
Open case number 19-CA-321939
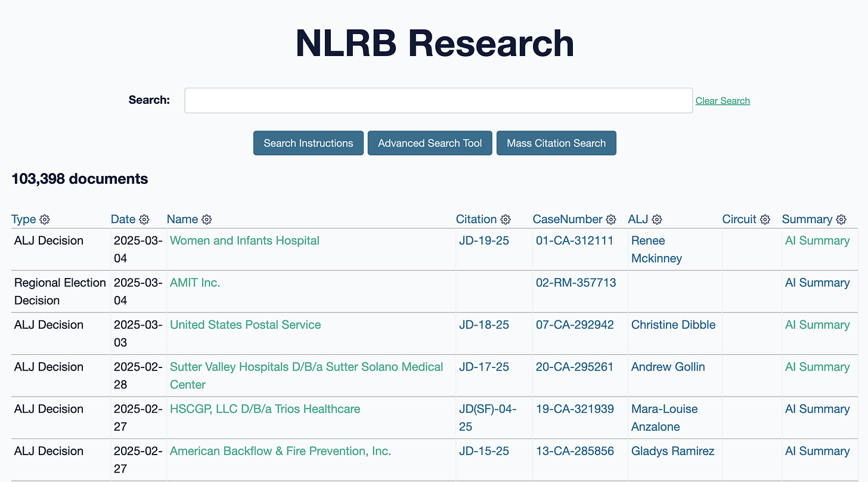[575, 409]
